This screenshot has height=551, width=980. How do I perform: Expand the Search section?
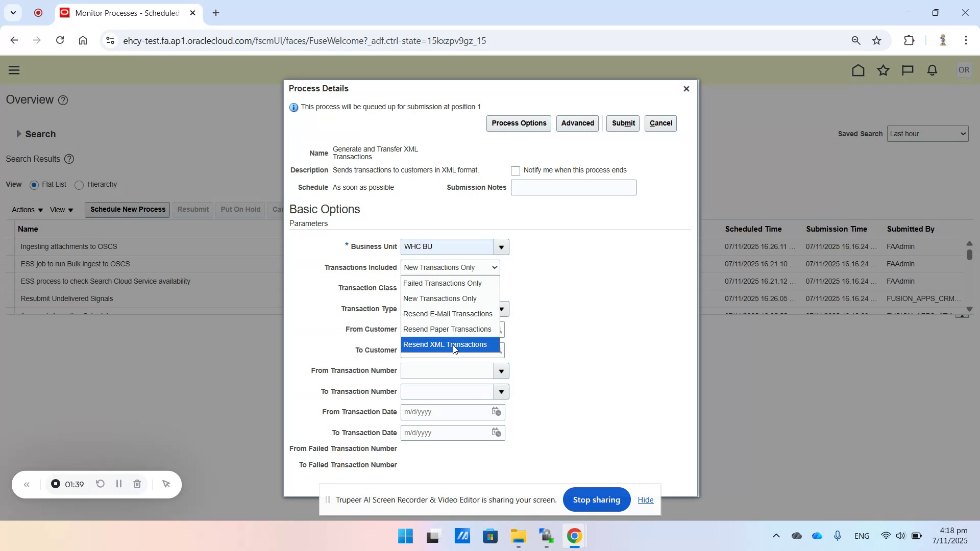(x=19, y=134)
